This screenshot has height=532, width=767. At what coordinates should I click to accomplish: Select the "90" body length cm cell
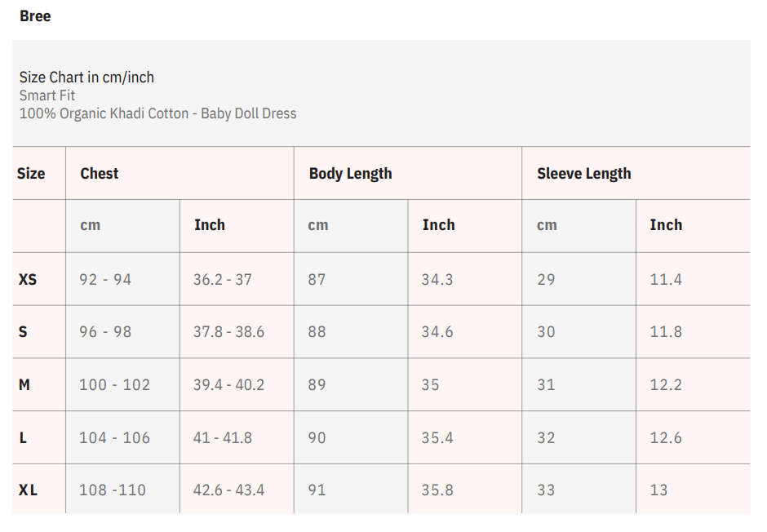317,438
